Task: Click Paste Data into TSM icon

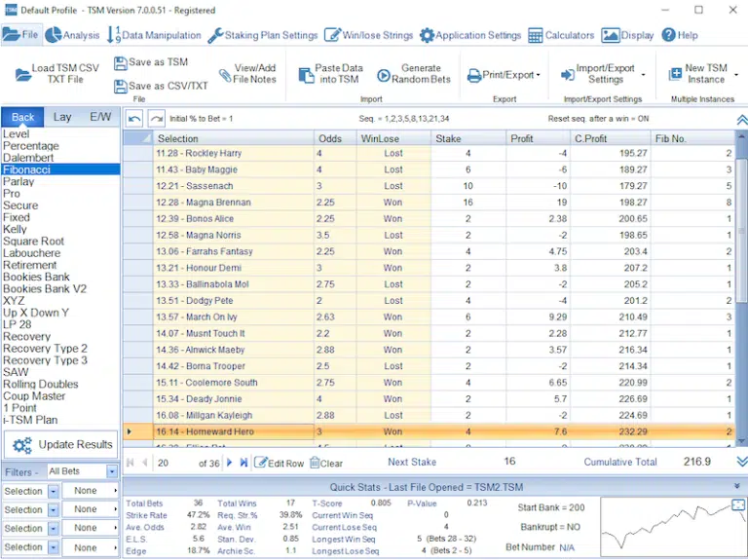Action: (x=306, y=75)
